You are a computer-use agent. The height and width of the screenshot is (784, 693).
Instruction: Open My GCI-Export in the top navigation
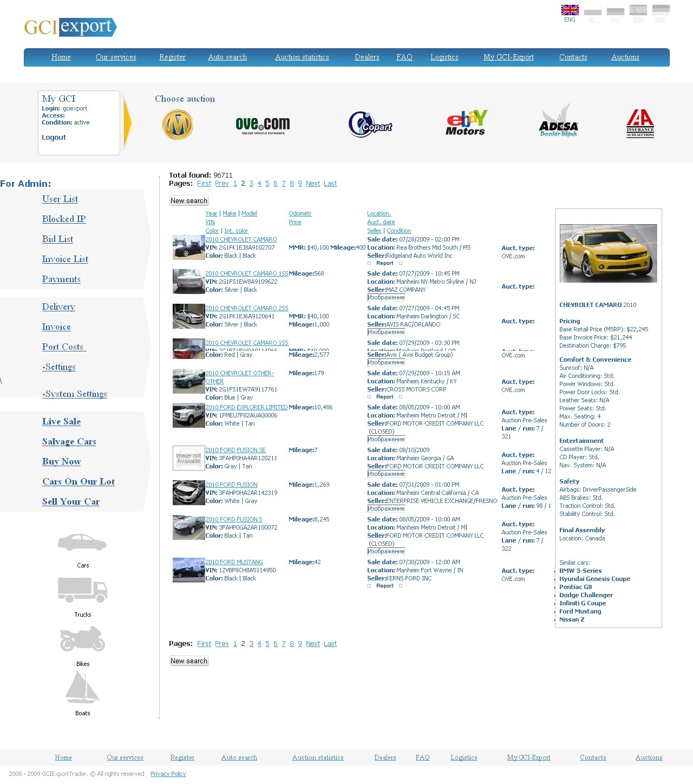click(x=508, y=57)
